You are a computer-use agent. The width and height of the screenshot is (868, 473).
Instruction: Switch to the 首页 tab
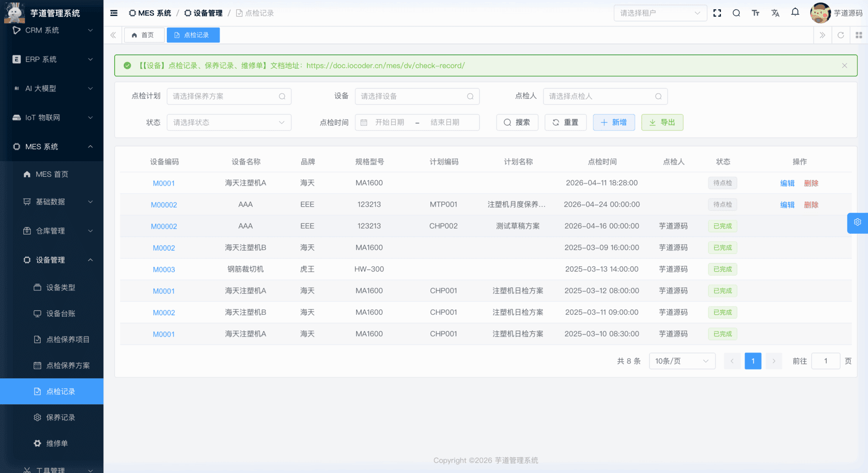144,35
